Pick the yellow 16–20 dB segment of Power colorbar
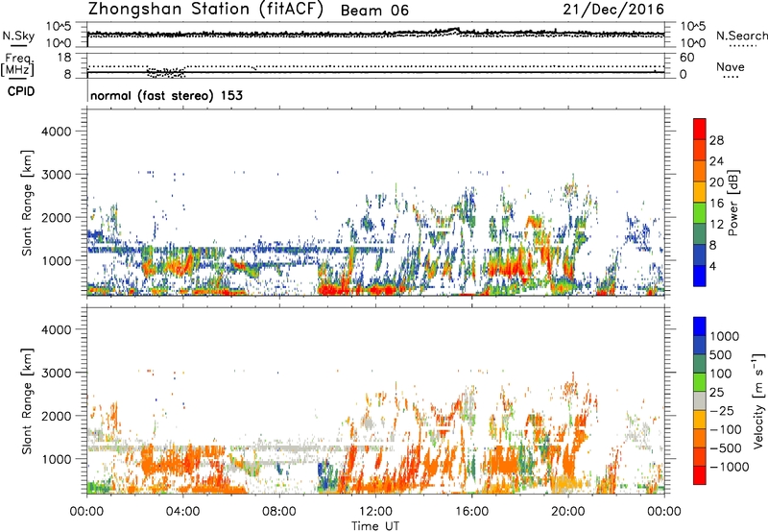The image size is (768, 532). coord(700,191)
